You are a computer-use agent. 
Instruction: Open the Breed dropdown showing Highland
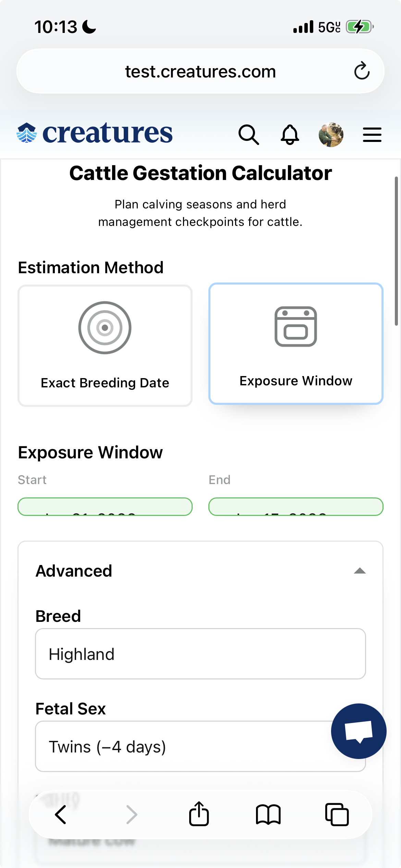coord(200,654)
